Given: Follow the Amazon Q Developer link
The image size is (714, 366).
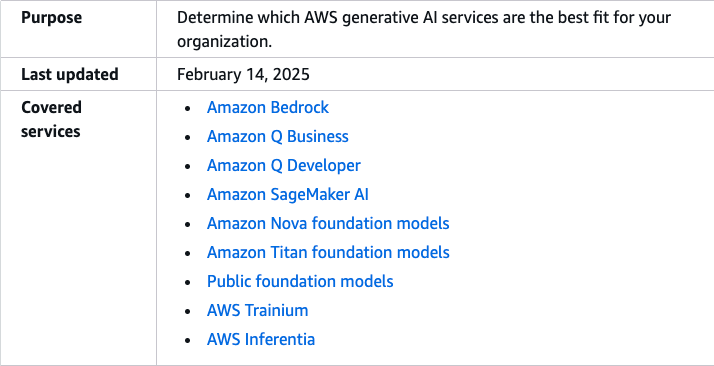Looking at the screenshot, I should (x=283, y=165).
